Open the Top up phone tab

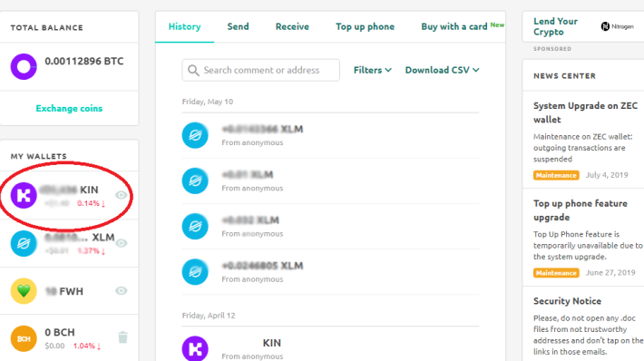(x=366, y=26)
